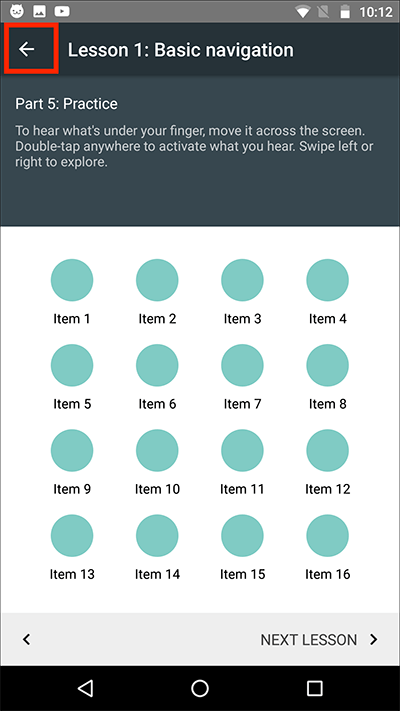Image resolution: width=400 pixels, height=711 pixels.
Task: Click the Item 7 label
Action: (x=242, y=404)
